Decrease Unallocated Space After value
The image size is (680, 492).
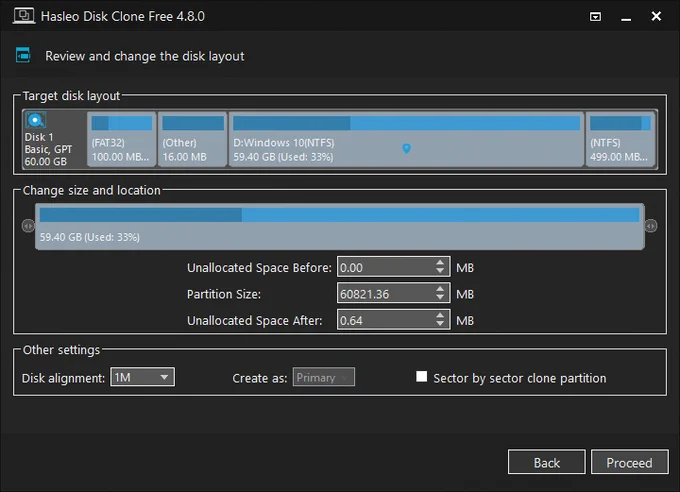coord(440,325)
